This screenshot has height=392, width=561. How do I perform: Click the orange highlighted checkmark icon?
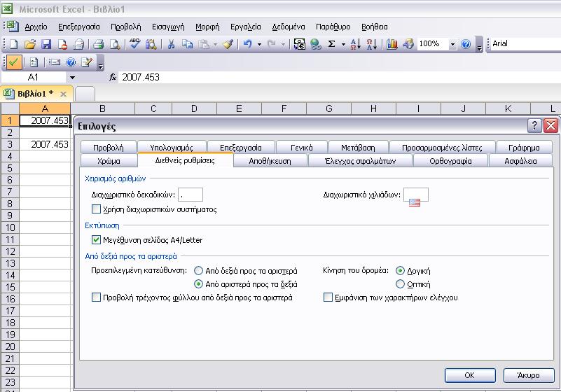[x=13, y=62]
